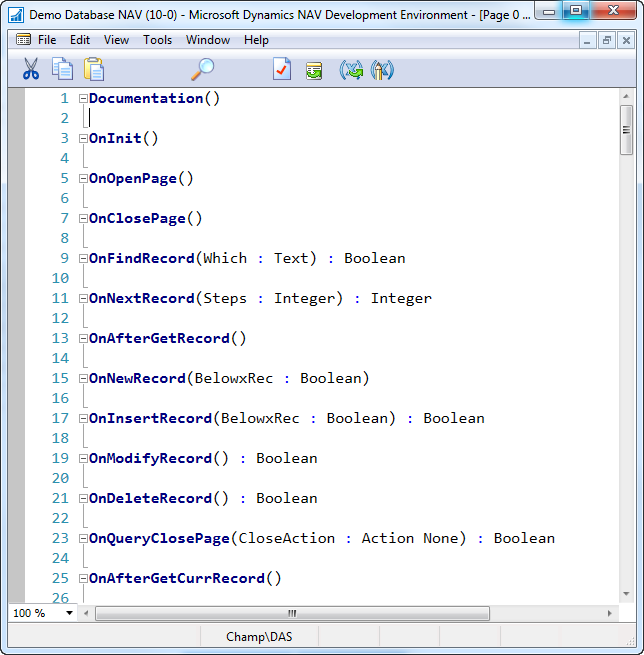The width and height of the screenshot is (644, 655).
Task: Click Text type on line 9
Action: coord(291,259)
